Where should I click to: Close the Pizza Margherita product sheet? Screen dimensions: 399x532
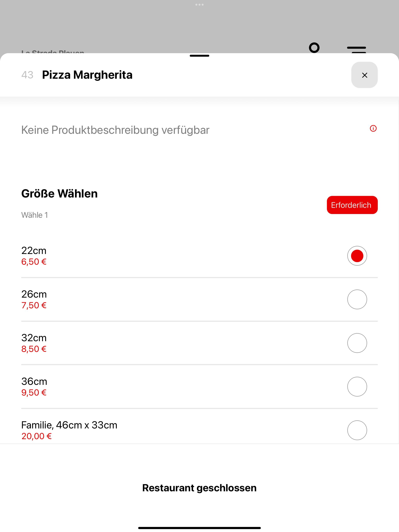(364, 75)
